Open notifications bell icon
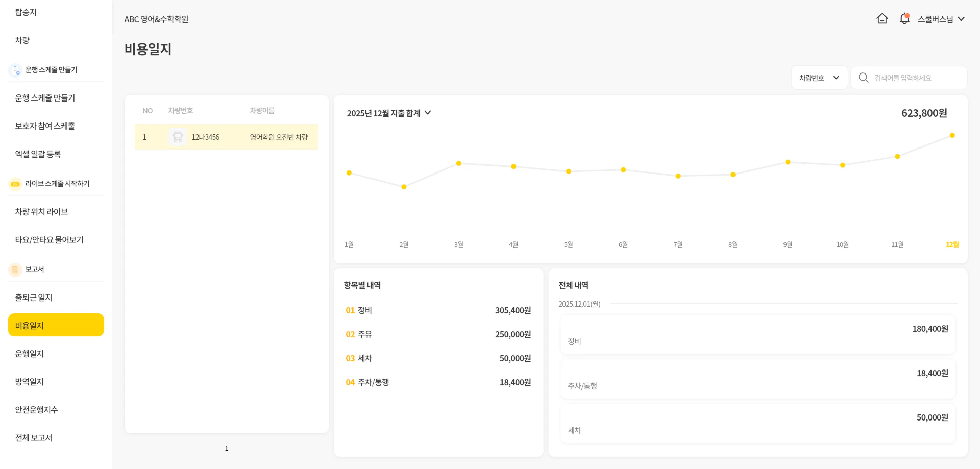This screenshot has width=980, height=469. pos(904,19)
